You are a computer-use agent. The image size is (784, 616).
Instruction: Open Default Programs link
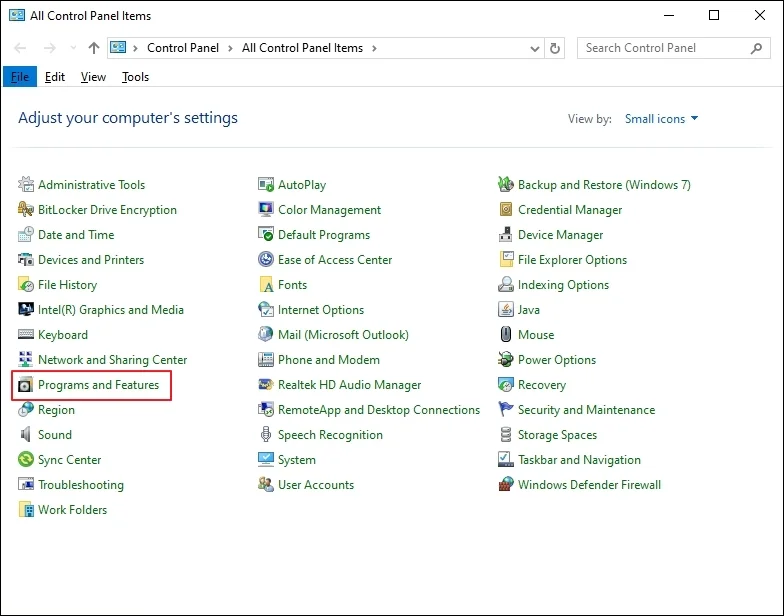[x=324, y=234]
